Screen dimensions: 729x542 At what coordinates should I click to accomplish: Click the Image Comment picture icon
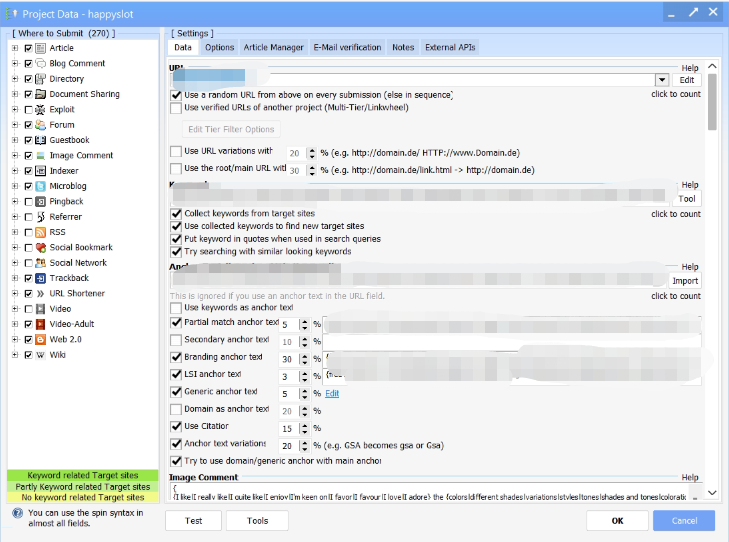[41, 155]
